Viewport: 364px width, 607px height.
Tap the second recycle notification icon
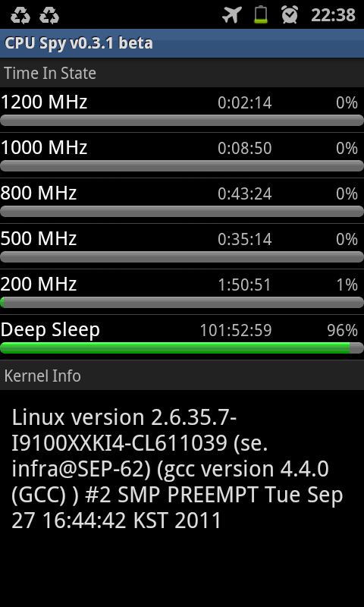[49, 16]
